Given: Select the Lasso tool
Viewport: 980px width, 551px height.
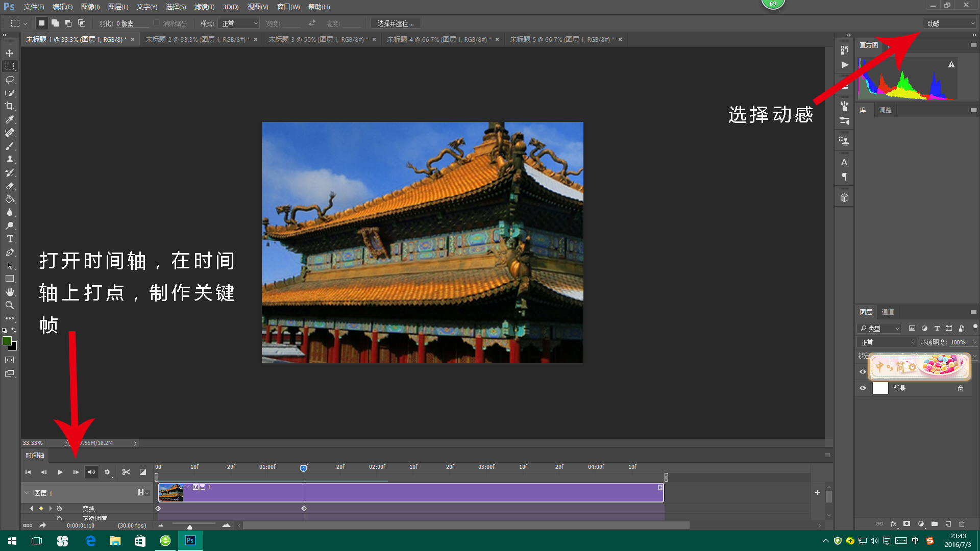Looking at the screenshot, I should click(x=10, y=80).
